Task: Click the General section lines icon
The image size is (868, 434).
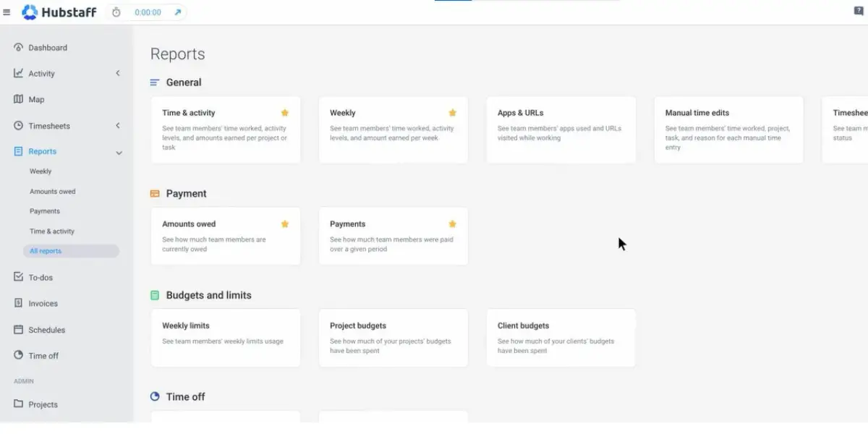Action: pyautogui.click(x=155, y=82)
